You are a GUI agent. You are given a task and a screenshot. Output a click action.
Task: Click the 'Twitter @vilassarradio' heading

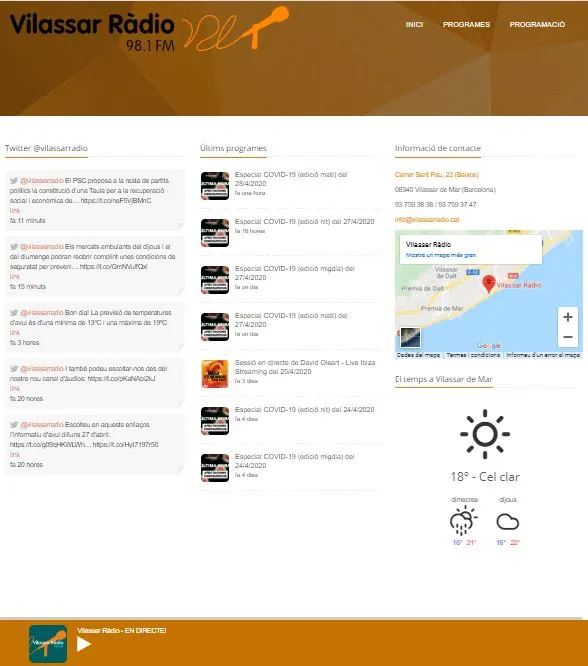coord(46,148)
